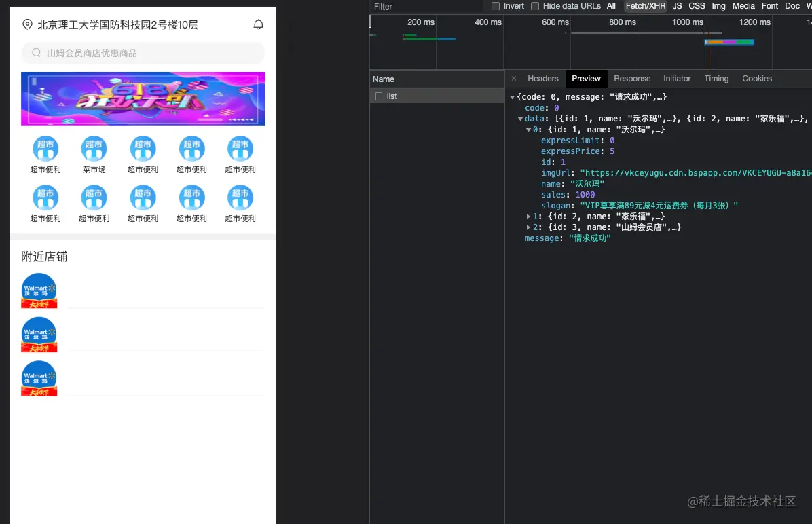This screenshot has height=524, width=812.
Task: Switch to the Cookies tab
Action: (756, 79)
